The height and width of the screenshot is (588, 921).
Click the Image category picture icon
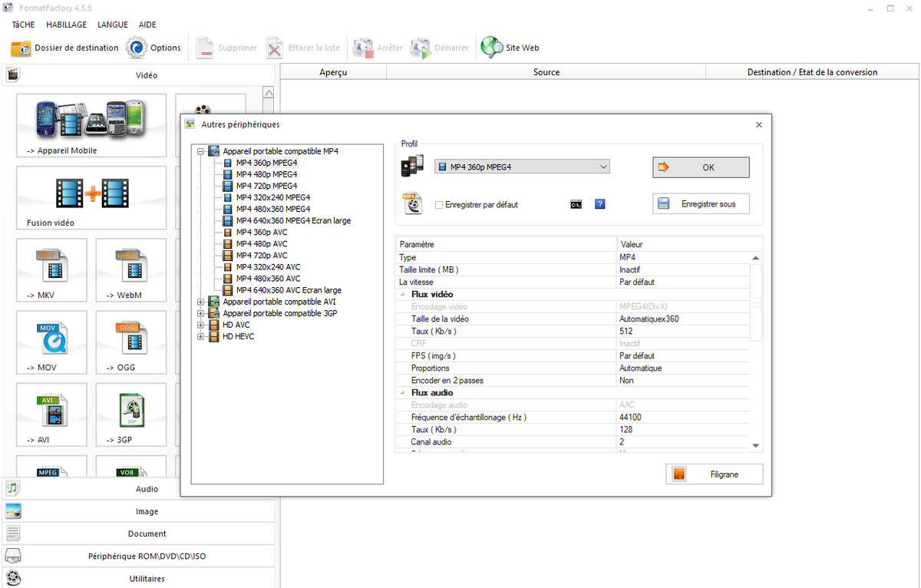coord(13,510)
